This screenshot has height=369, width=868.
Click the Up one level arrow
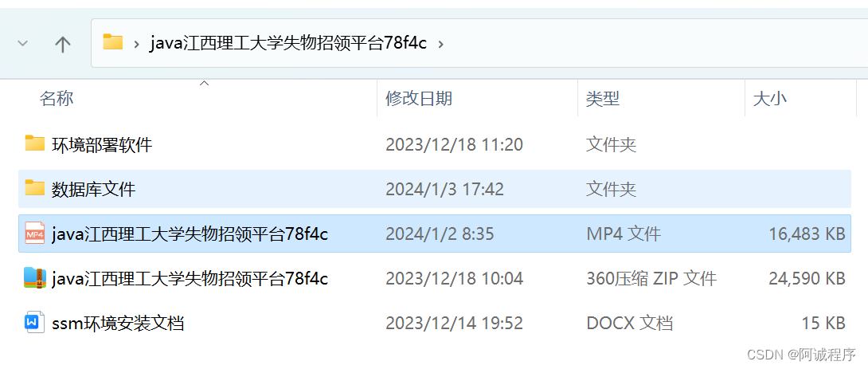point(63,44)
